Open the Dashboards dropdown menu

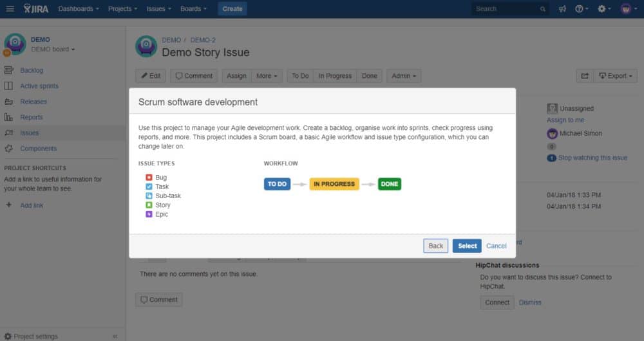[79, 8]
